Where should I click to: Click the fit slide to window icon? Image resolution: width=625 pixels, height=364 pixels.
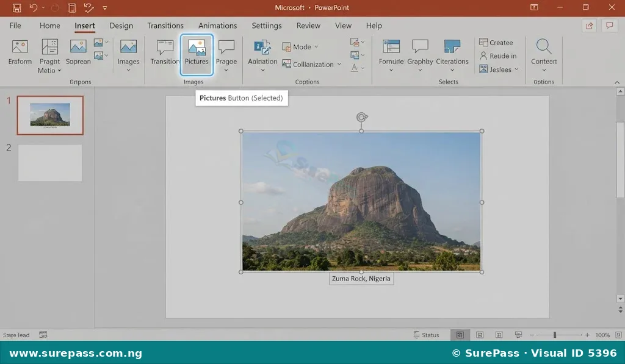(x=619, y=335)
